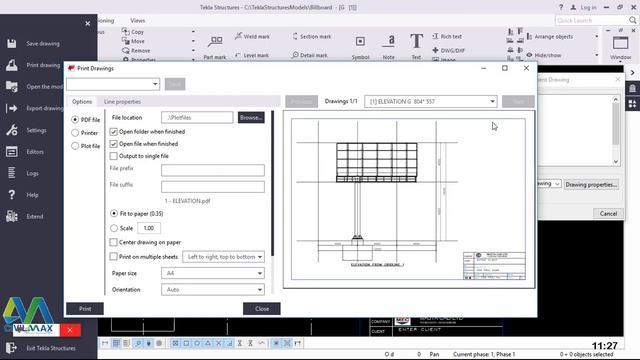Expand the Arrange objects dropdown arrow
Viewport: 640px width, 360px height.
point(597,36)
